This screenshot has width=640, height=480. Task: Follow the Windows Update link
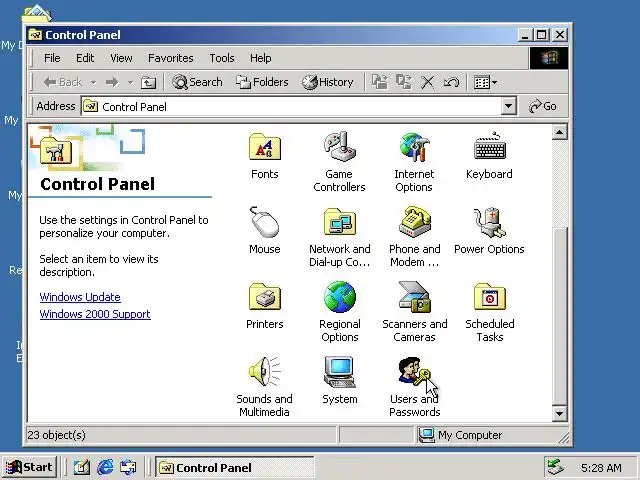pyautogui.click(x=80, y=297)
